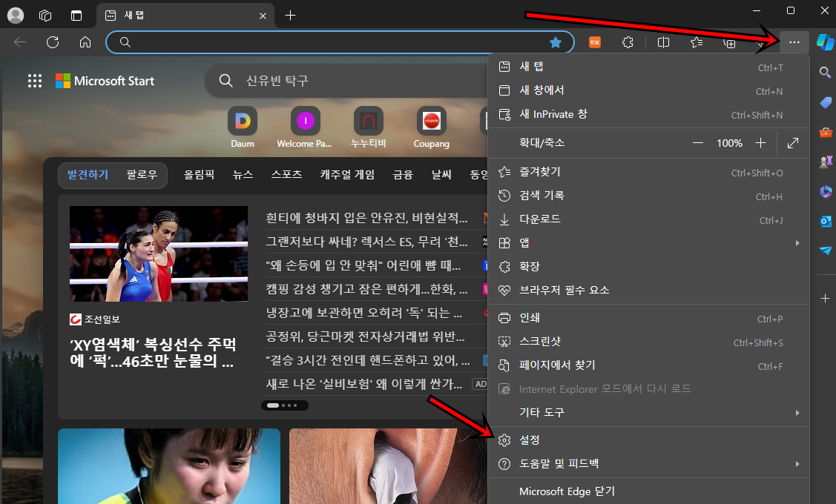The height and width of the screenshot is (504, 836).
Task: Click the three-dot Settings and more button
Action: tap(794, 42)
